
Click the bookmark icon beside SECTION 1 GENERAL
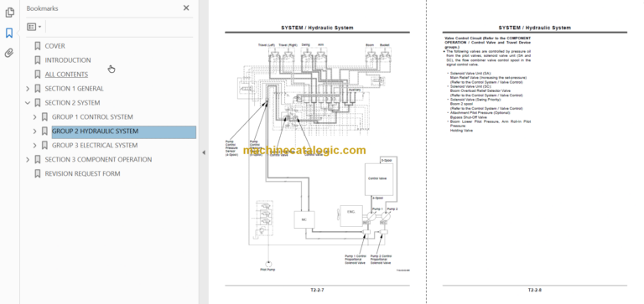pos(38,89)
